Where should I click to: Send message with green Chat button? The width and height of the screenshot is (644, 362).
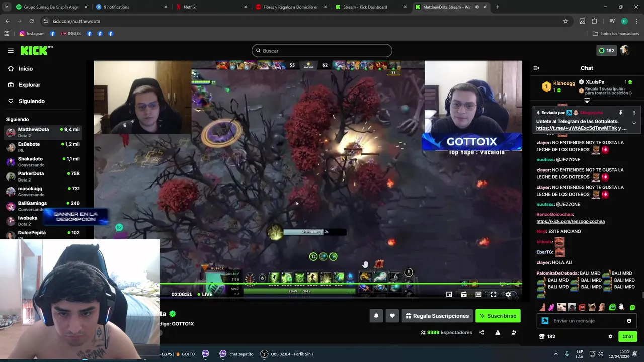coord(627,336)
